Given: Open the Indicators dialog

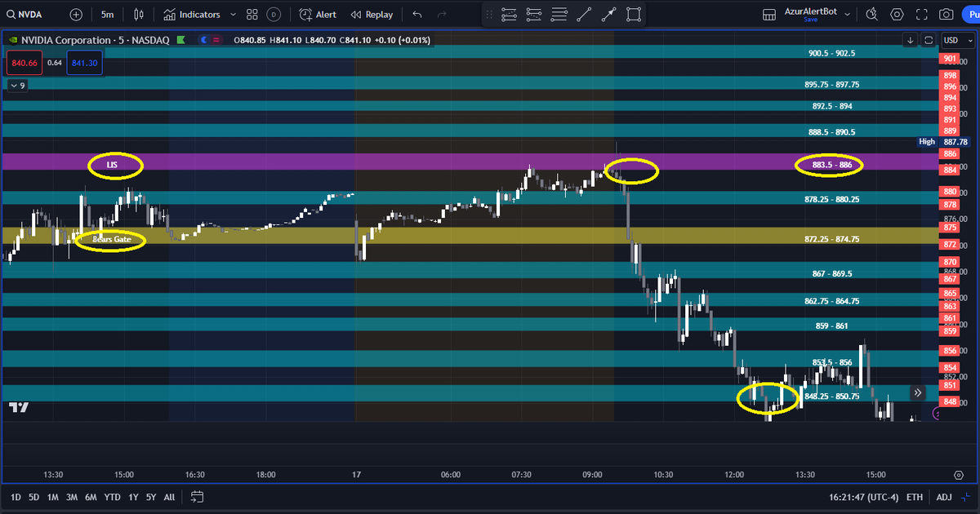Looking at the screenshot, I should (191, 14).
